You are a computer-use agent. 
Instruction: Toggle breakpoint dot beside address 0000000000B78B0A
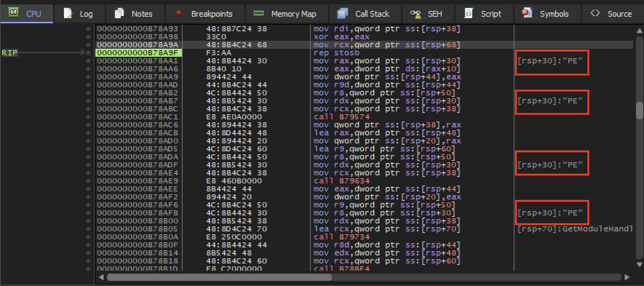88,237
